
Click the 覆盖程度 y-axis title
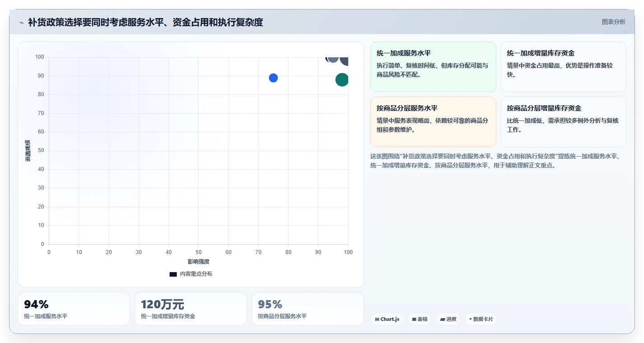point(28,151)
